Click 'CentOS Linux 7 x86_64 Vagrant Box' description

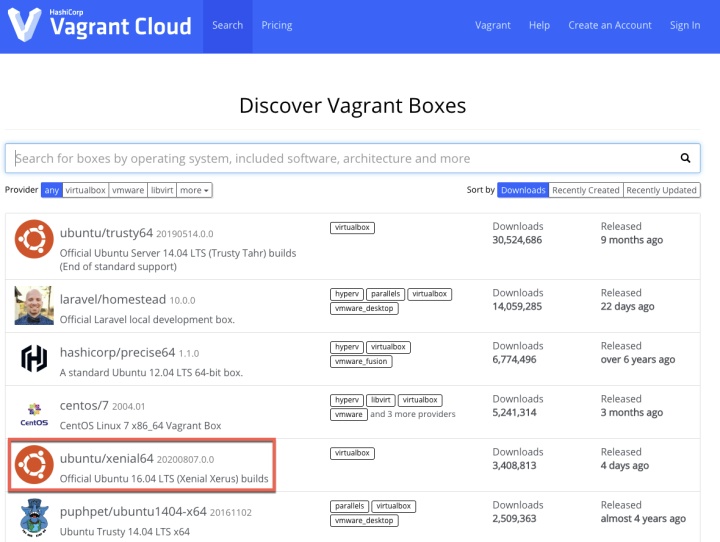coord(141,426)
